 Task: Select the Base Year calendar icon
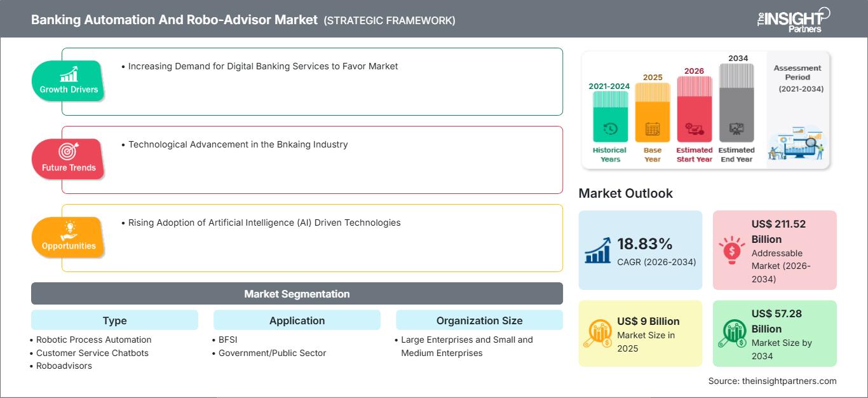[x=651, y=128]
